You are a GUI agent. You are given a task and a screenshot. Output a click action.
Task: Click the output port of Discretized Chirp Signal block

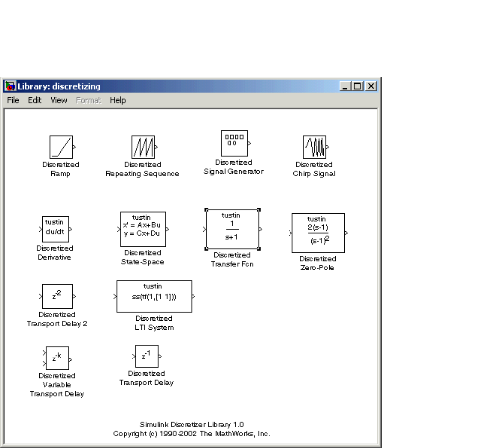pyautogui.click(x=327, y=147)
